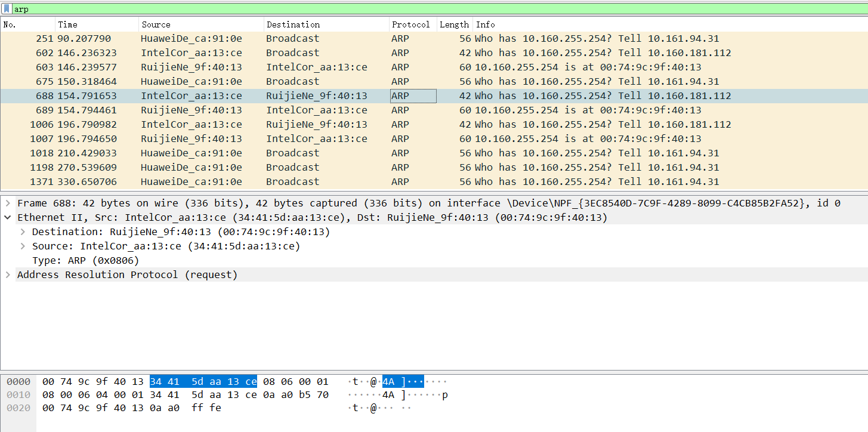Click the Broadcast destination in packet 1371

[x=292, y=182]
